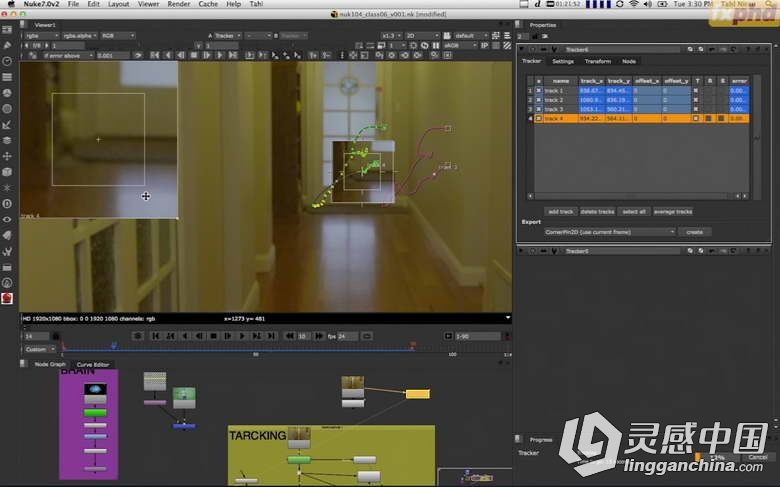Open the 2D view mode dropdown

coord(422,36)
